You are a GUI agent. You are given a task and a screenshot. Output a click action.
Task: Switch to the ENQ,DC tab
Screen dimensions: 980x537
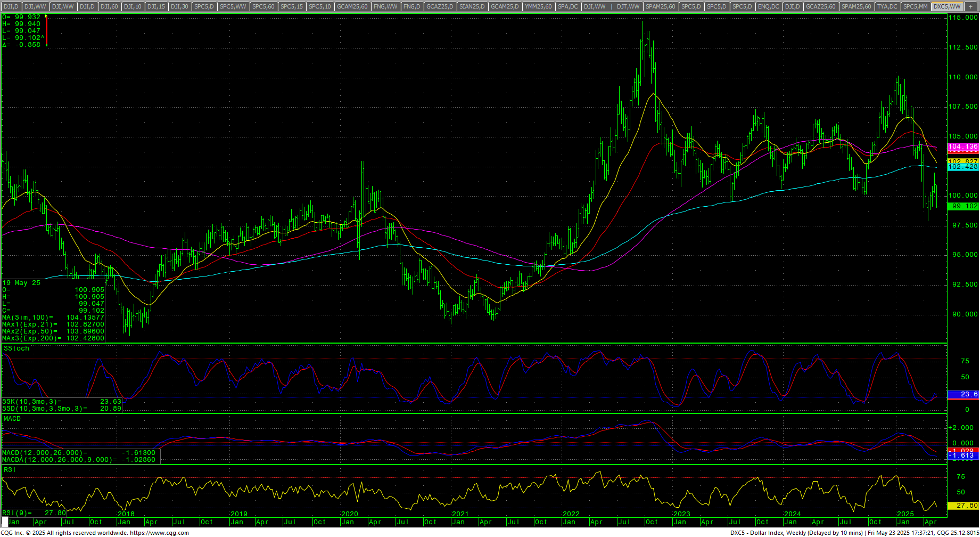coord(768,6)
